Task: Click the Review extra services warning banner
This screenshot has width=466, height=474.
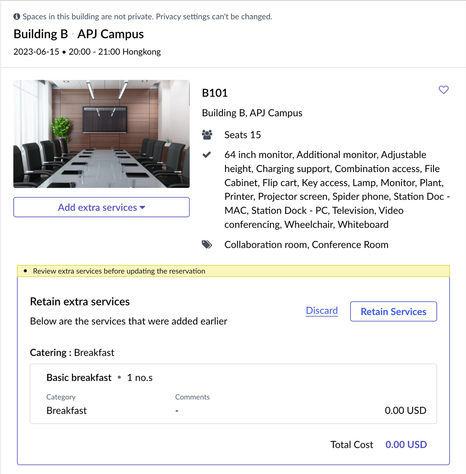Action: point(233,271)
